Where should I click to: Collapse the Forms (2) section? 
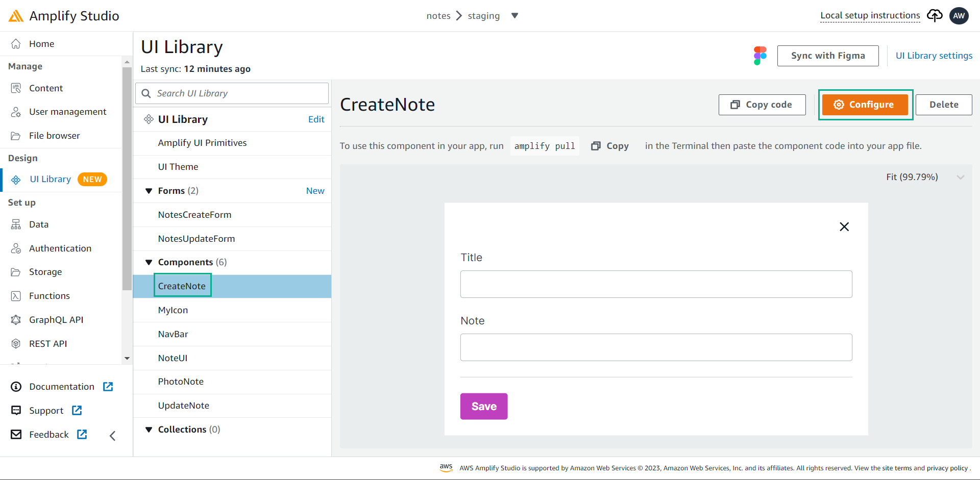tap(149, 191)
